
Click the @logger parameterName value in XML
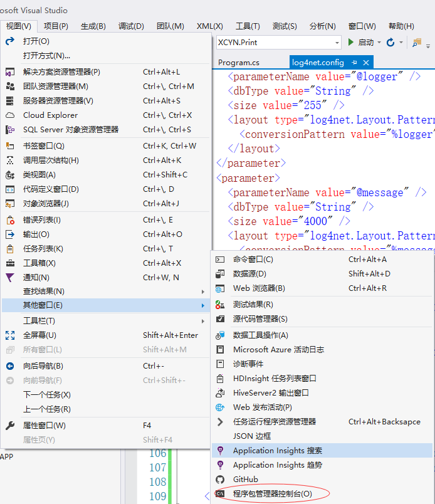[x=377, y=77]
